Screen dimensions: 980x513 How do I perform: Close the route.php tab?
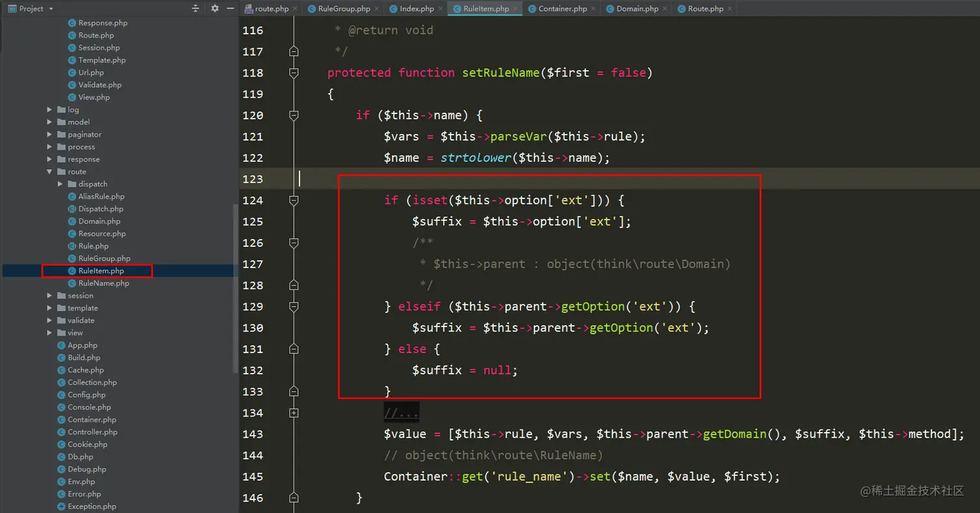point(296,8)
